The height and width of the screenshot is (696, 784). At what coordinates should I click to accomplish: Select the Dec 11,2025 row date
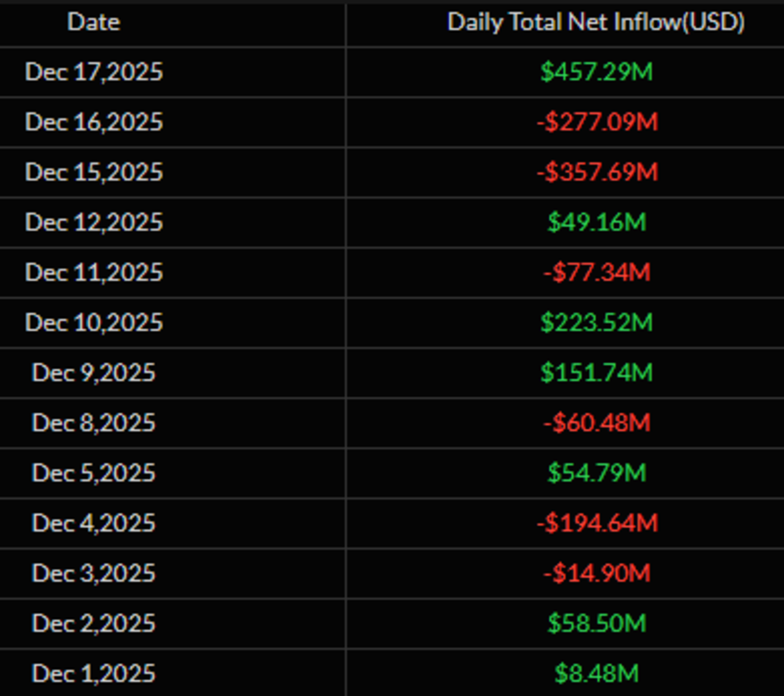(x=94, y=272)
